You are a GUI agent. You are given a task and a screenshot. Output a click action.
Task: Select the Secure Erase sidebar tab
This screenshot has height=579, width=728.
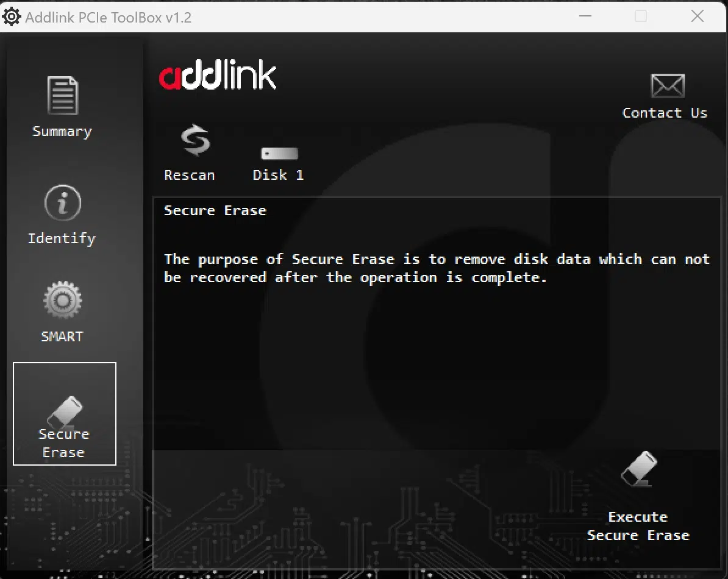(65, 414)
